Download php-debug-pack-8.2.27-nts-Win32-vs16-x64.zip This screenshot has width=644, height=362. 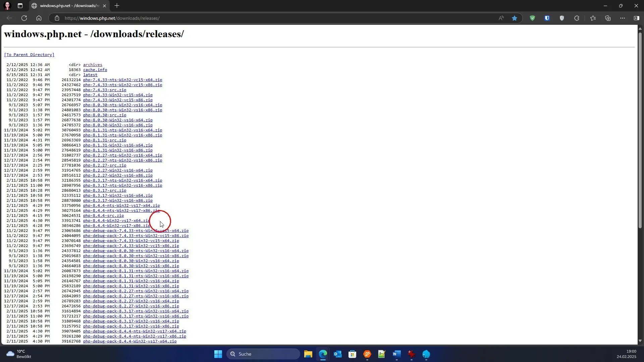(136, 291)
